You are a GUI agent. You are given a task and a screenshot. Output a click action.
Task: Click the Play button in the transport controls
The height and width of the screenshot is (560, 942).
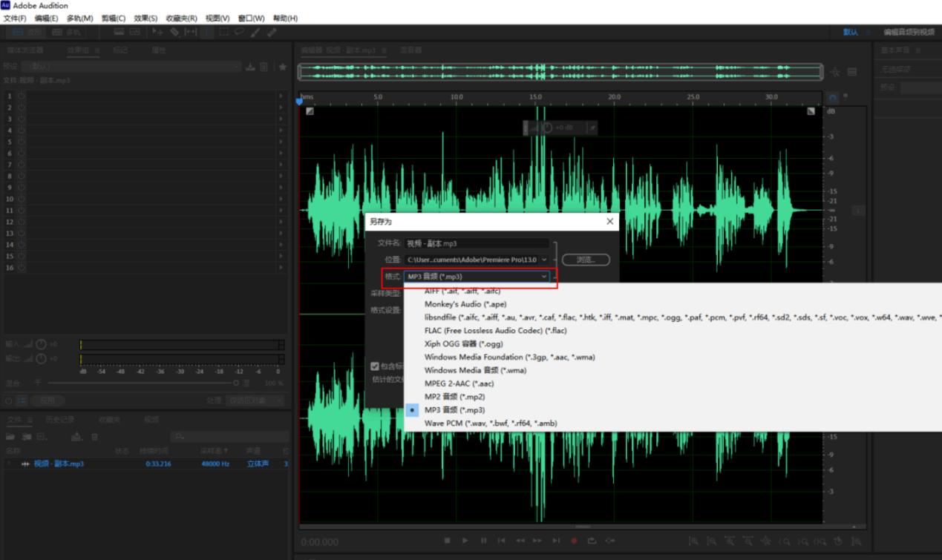pos(465,541)
